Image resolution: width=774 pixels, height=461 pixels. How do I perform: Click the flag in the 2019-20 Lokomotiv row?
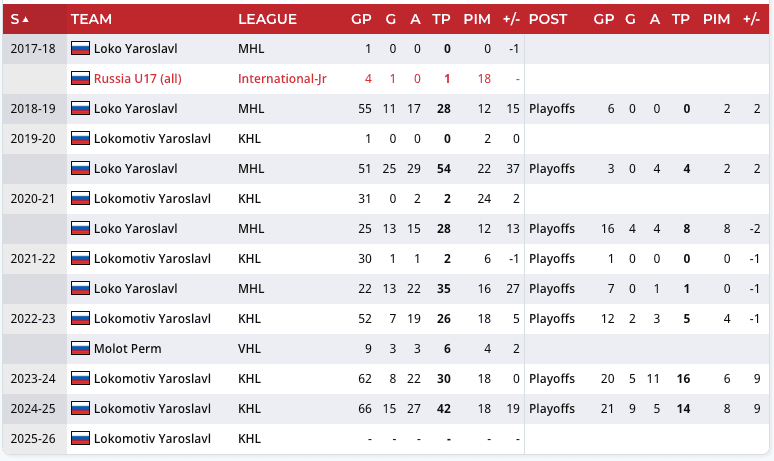click(x=81, y=138)
